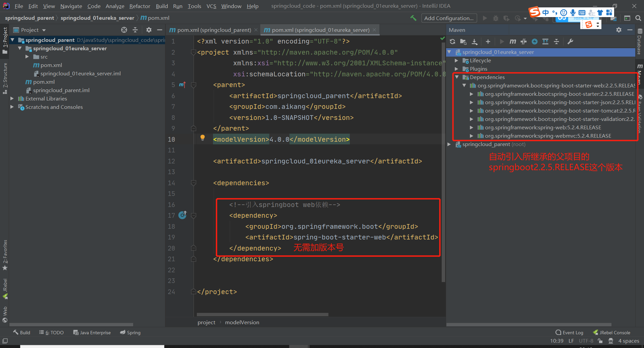Select springcloud_01eureka_server.iml file in tree

(x=80, y=73)
